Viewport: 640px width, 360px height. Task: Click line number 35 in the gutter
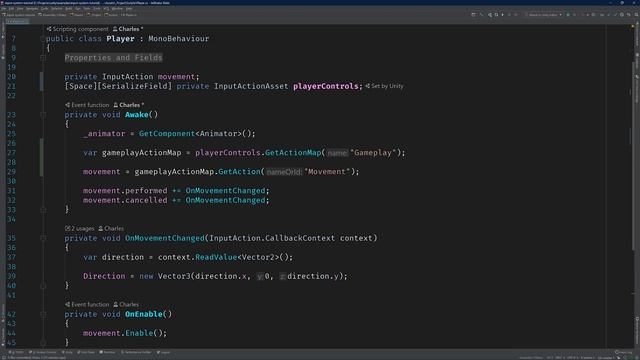(11, 238)
